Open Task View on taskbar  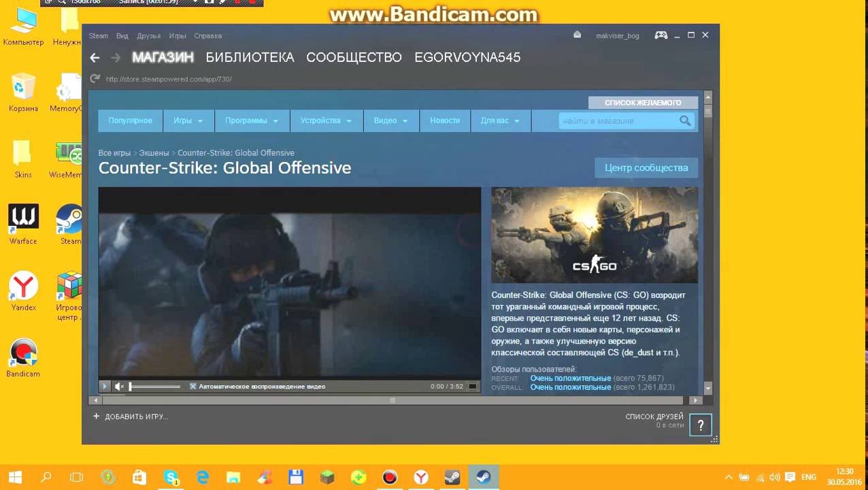pos(77,477)
